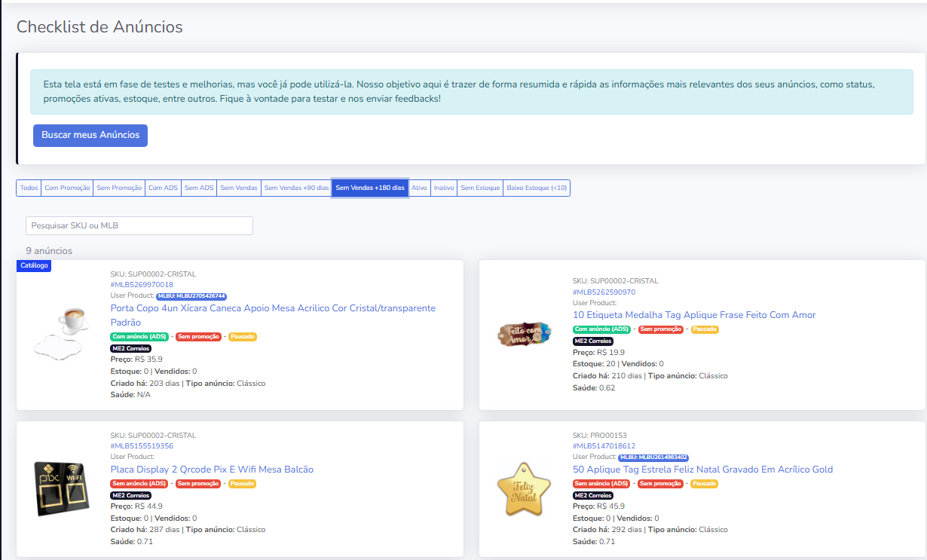Select the Sem Promoção filter tab
927x560 pixels.
click(x=119, y=188)
